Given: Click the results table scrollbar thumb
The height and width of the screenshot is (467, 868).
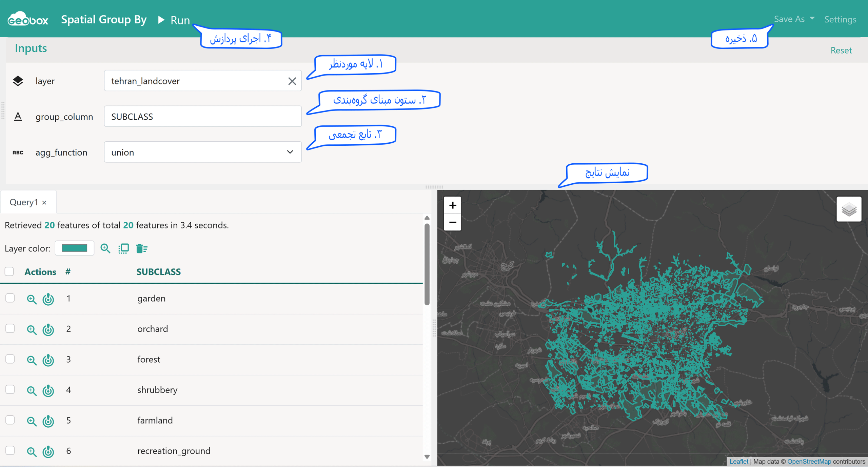Looking at the screenshot, I should pos(427,264).
